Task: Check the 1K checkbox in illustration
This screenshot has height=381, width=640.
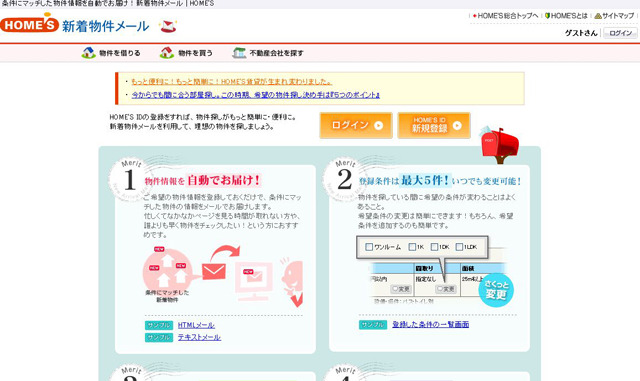Action: [412, 247]
